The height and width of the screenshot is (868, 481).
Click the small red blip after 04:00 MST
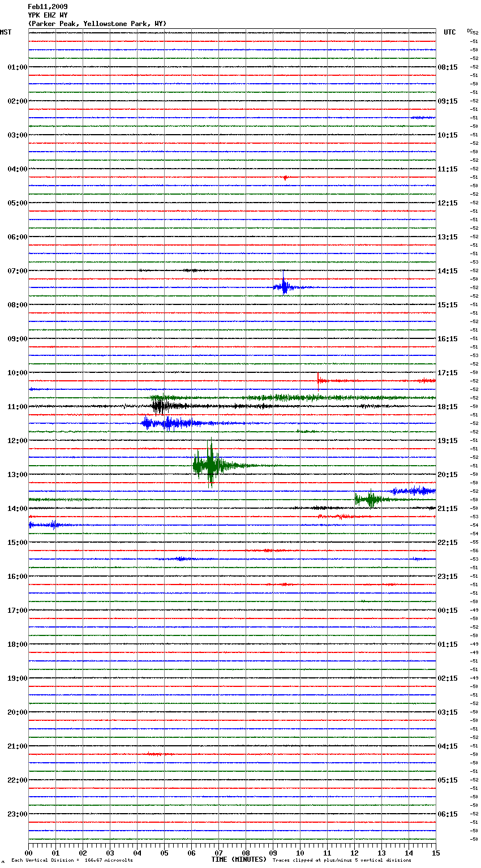click(x=286, y=178)
